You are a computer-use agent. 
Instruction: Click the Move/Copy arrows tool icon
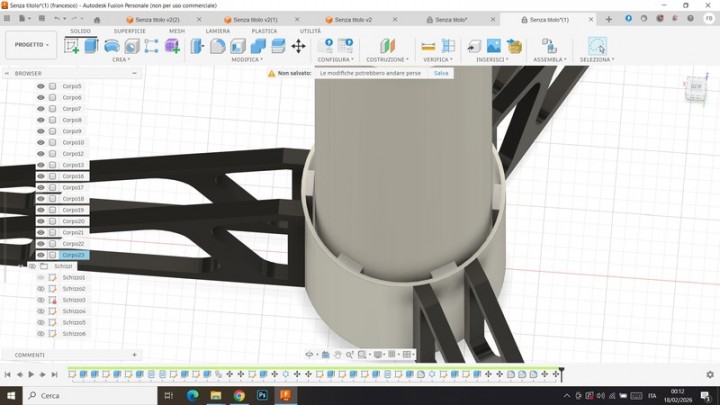(x=298, y=46)
